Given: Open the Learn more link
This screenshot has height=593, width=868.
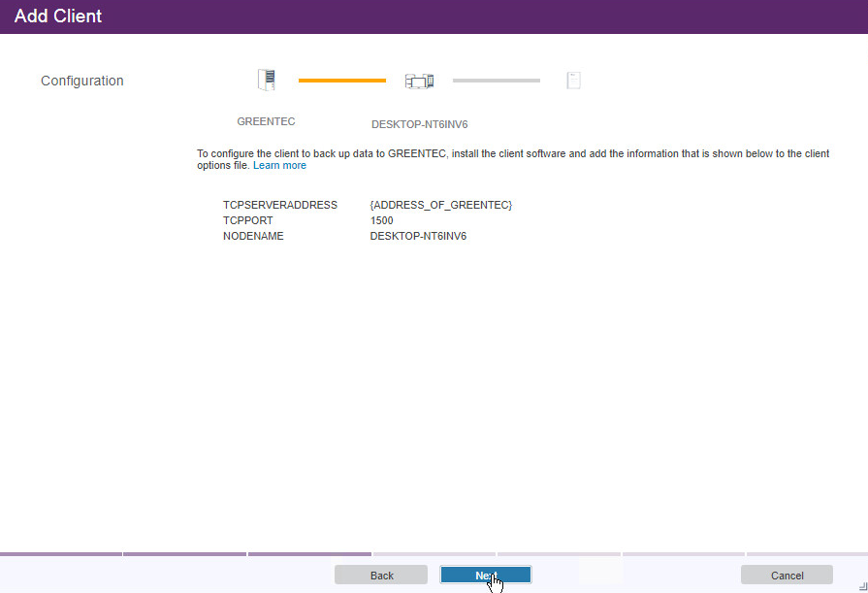Looking at the screenshot, I should tap(279, 166).
